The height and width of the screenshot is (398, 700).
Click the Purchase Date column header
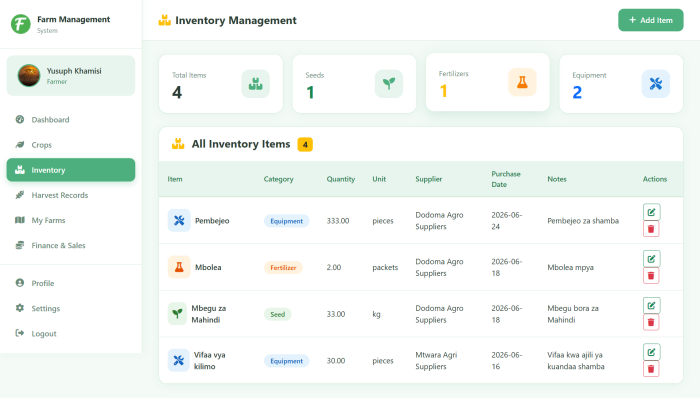[x=506, y=179]
